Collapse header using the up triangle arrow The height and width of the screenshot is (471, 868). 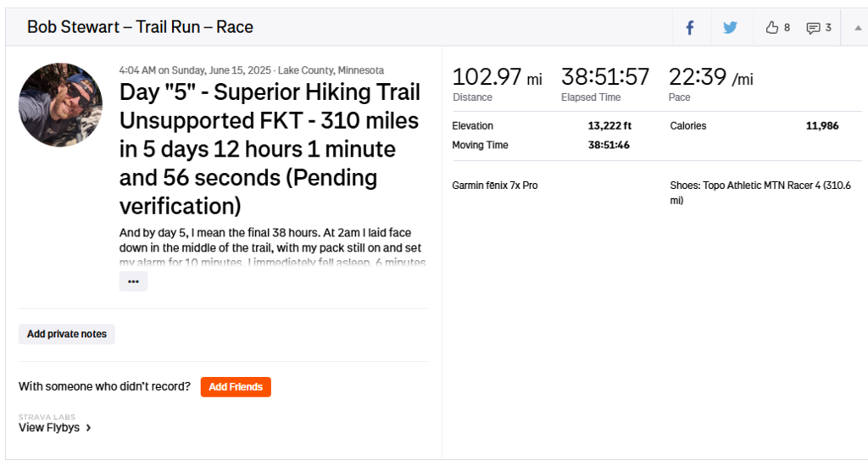[x=858, y=28]
